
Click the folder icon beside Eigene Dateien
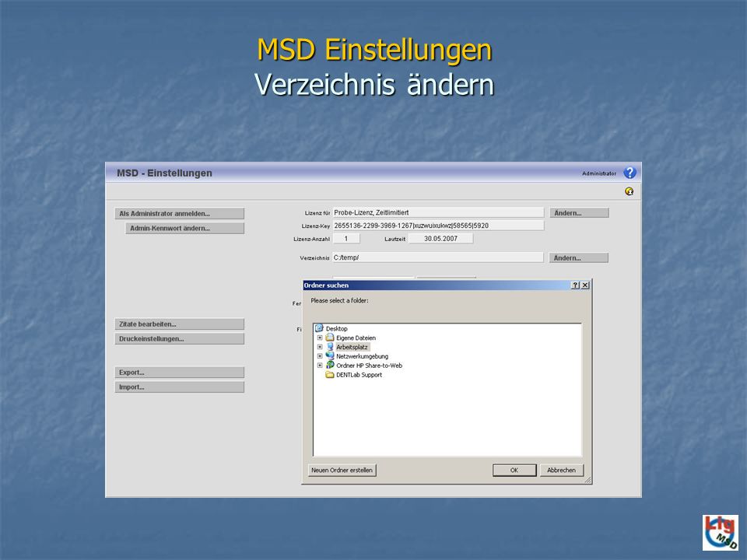(330, 338)
